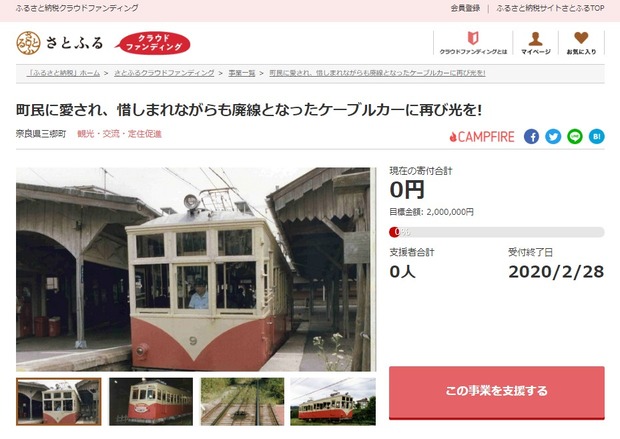Open the クラウドファンディングとは guide icon

[x=473, y=38]
